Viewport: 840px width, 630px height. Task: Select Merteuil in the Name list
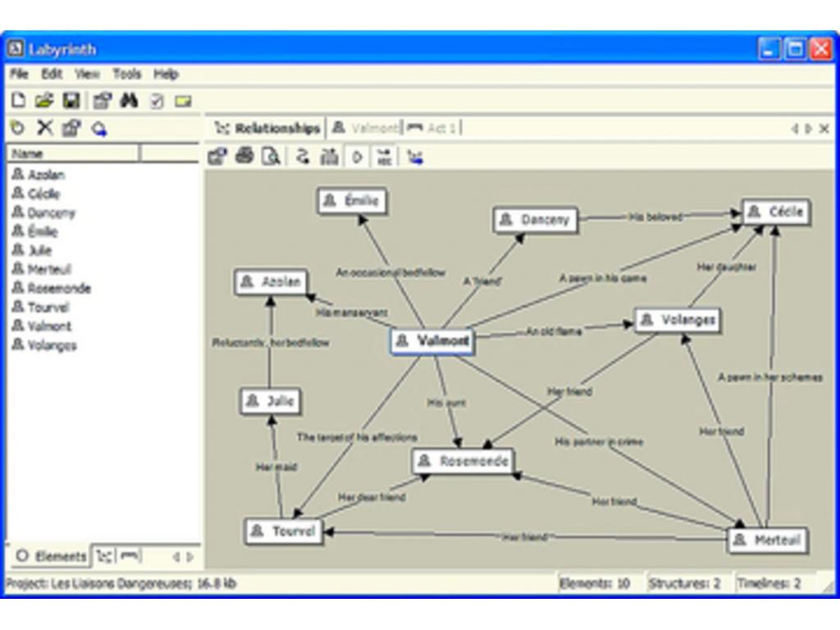[42, 269]
